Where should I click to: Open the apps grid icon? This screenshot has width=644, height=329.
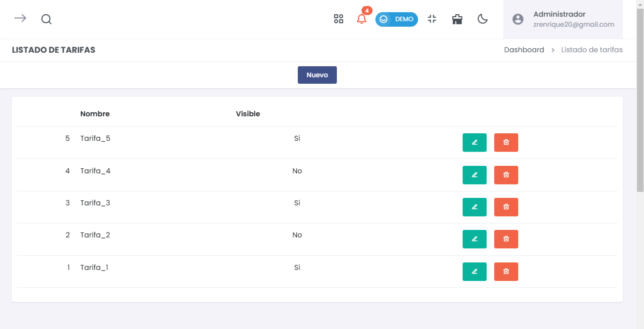(x=339, y=19)
